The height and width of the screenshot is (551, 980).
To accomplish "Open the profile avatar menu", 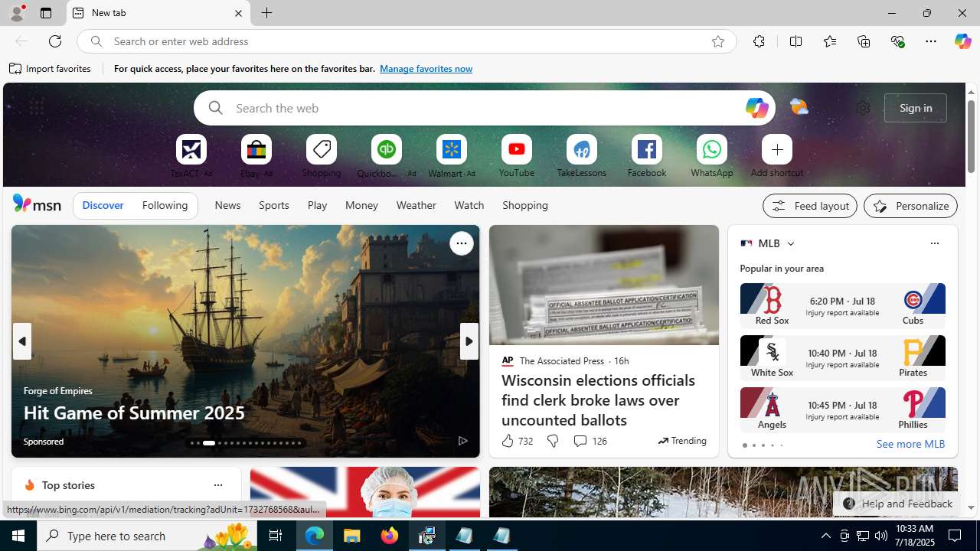I will coord(17,13).
